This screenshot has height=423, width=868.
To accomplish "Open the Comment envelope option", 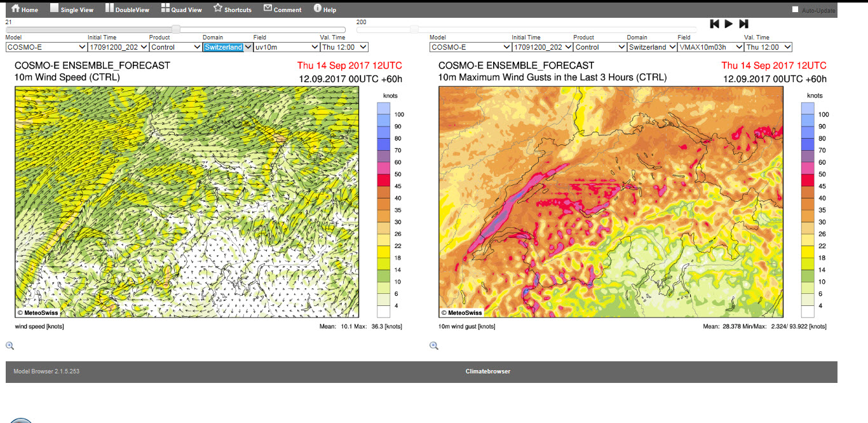I will coord(268,9).
